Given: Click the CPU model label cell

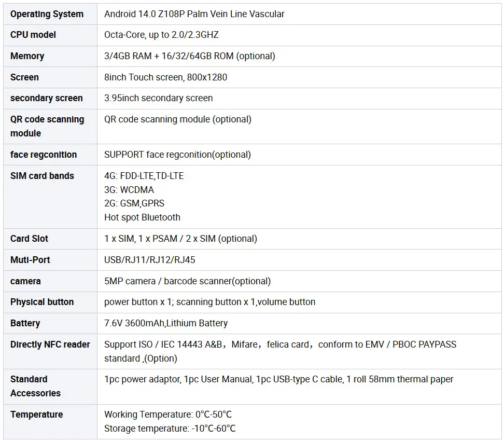Looking at the screenshot, I should [x=50, y=35].
